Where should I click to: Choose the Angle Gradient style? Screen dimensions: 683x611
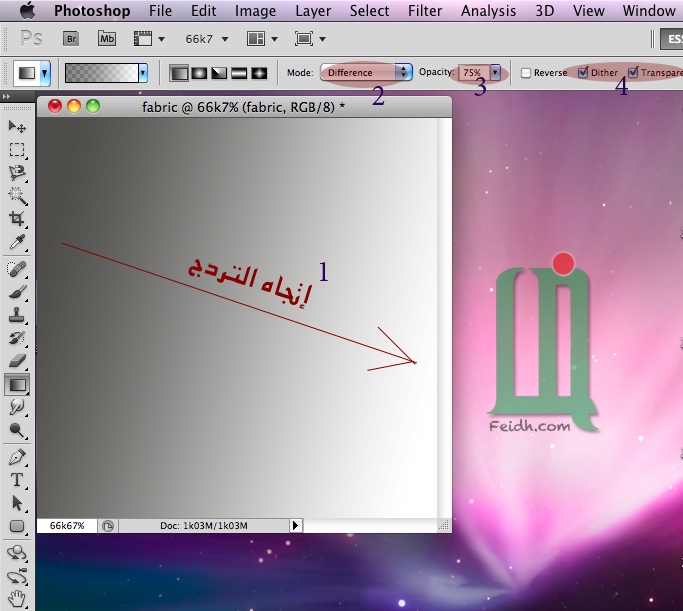click(219, 73)
